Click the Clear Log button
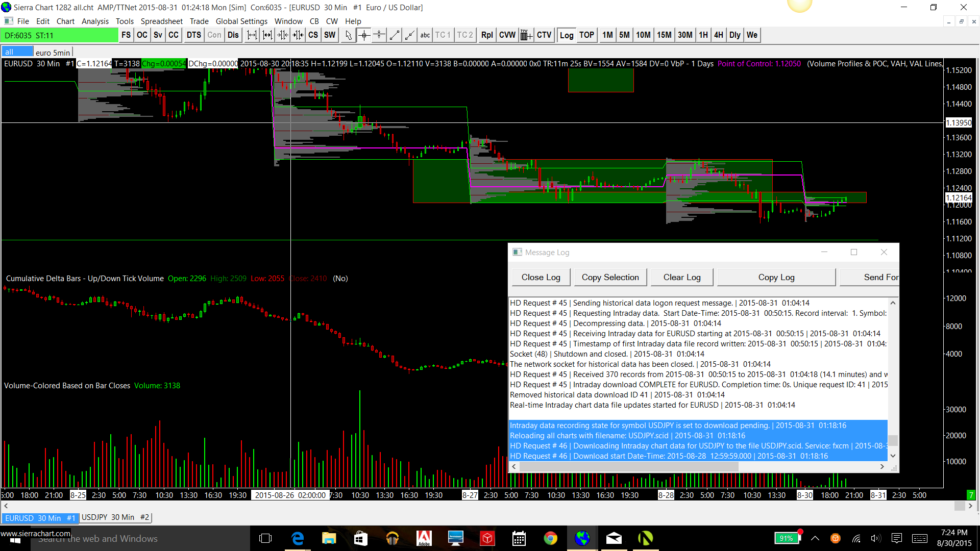The image size is (980, 551). (682, 277)
